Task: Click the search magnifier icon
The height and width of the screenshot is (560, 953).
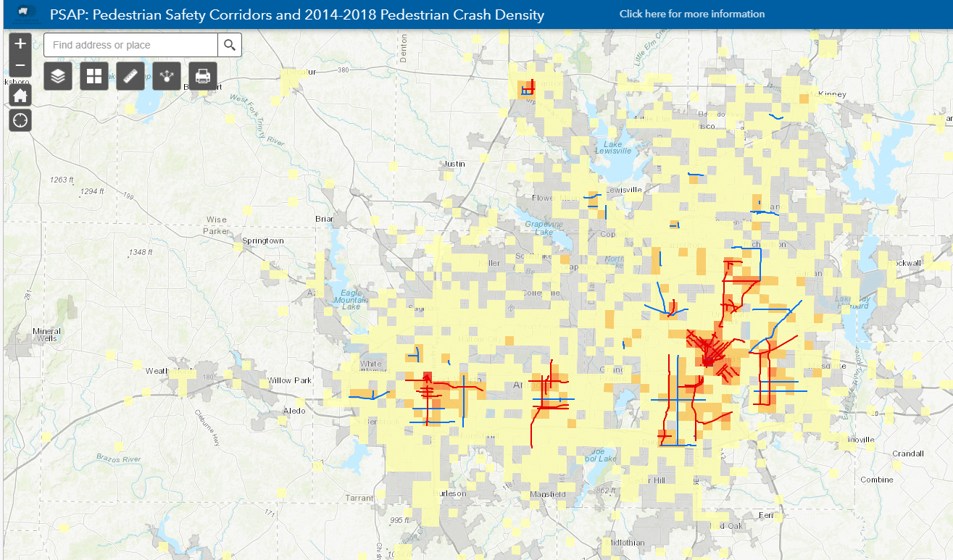Action: click(x=230, y=44)
